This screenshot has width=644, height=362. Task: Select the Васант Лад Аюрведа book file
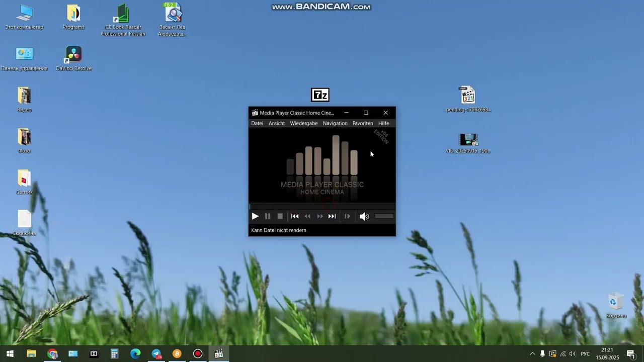[172, 20]
